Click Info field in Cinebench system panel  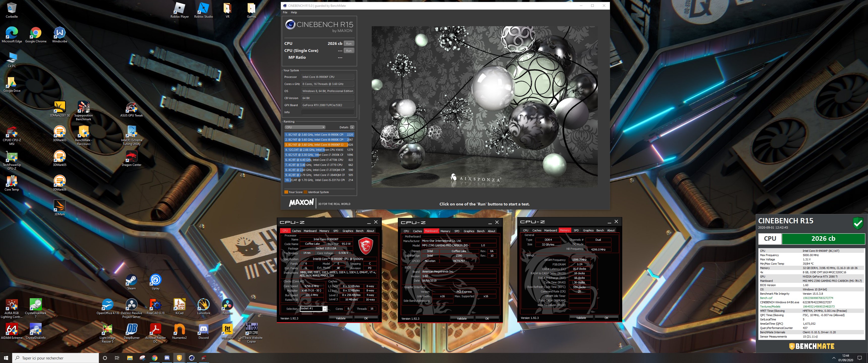pyautogui.click(x=328, y=112)
